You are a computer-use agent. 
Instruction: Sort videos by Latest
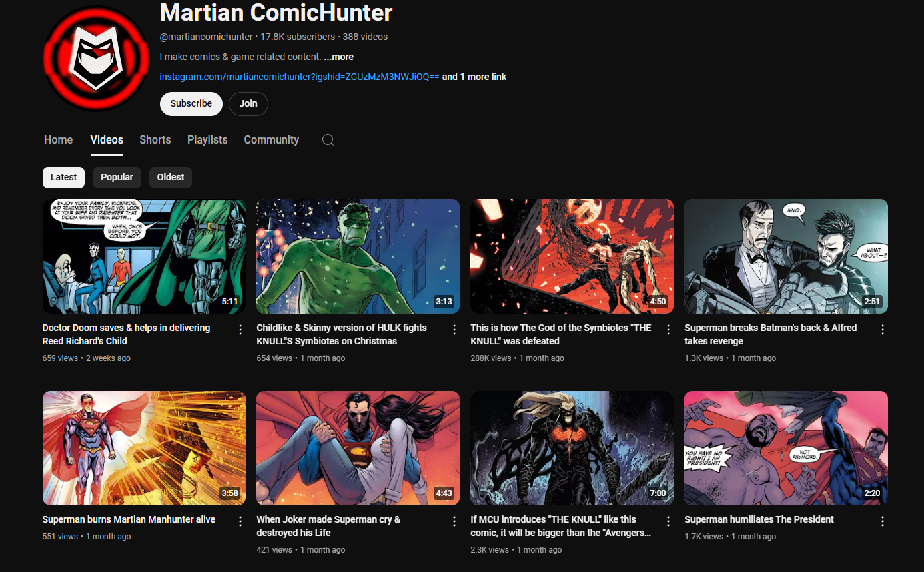[x=64, y=177]
